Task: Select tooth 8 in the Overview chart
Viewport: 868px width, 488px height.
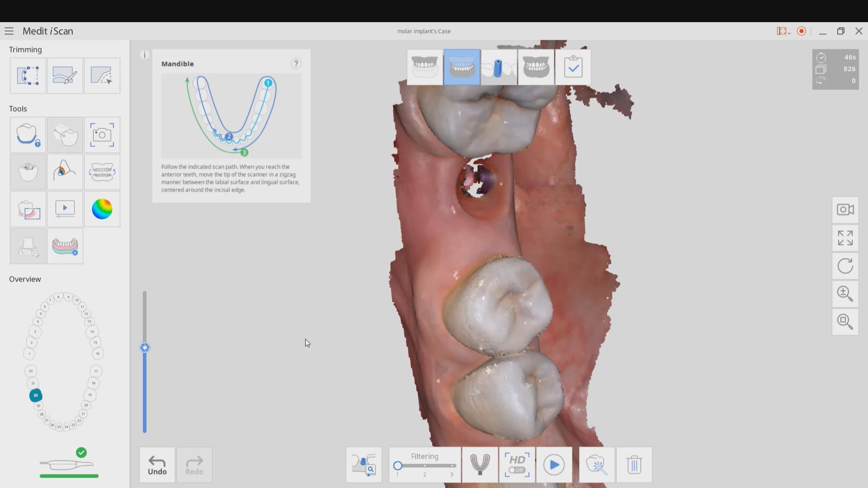Action: (58, 297)
